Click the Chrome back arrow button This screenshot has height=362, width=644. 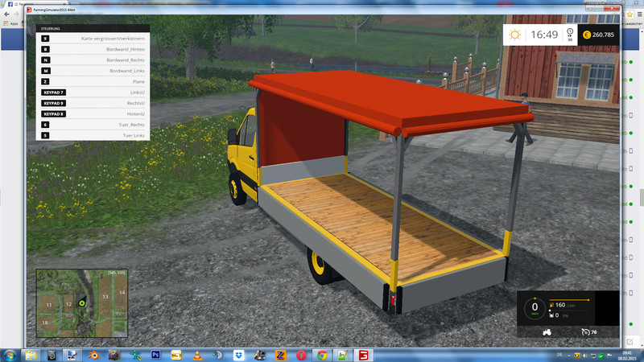[6, 14]
